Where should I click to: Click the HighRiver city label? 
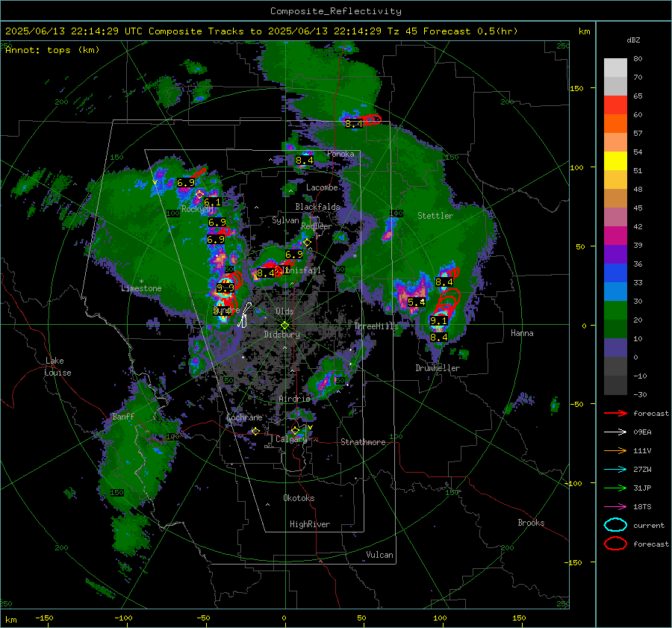click(x=310, y=524)
